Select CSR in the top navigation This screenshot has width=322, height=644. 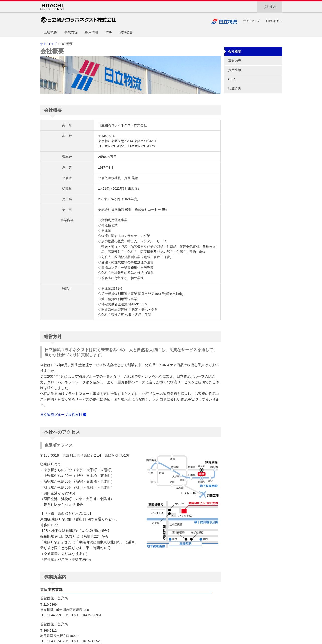tap(109, 32)
